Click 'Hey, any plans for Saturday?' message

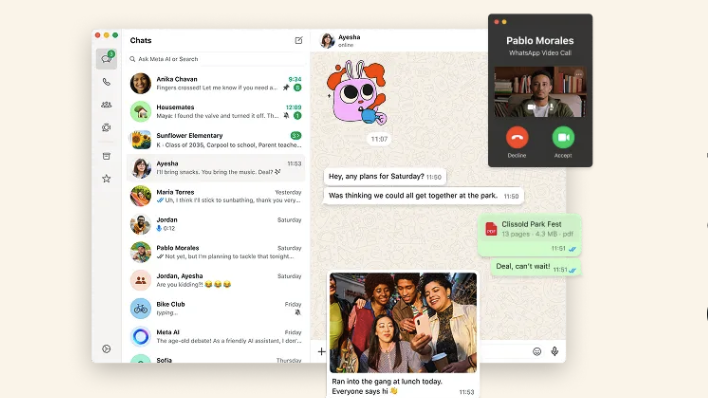[385, 177]
